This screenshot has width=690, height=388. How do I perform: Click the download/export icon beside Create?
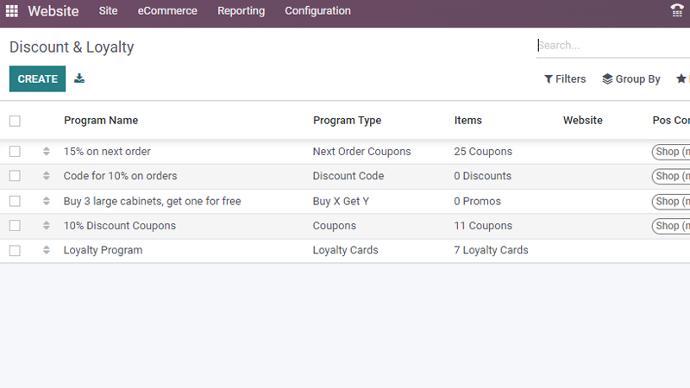point(79,78)
